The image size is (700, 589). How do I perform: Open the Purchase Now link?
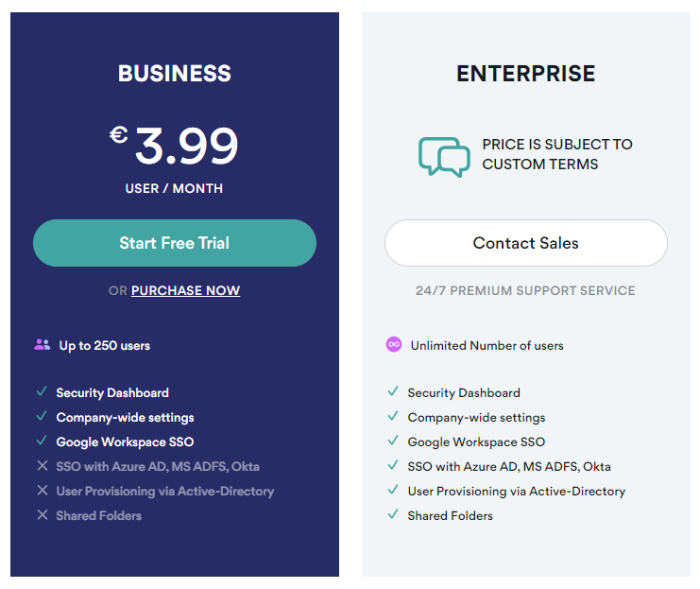point(186,290)
